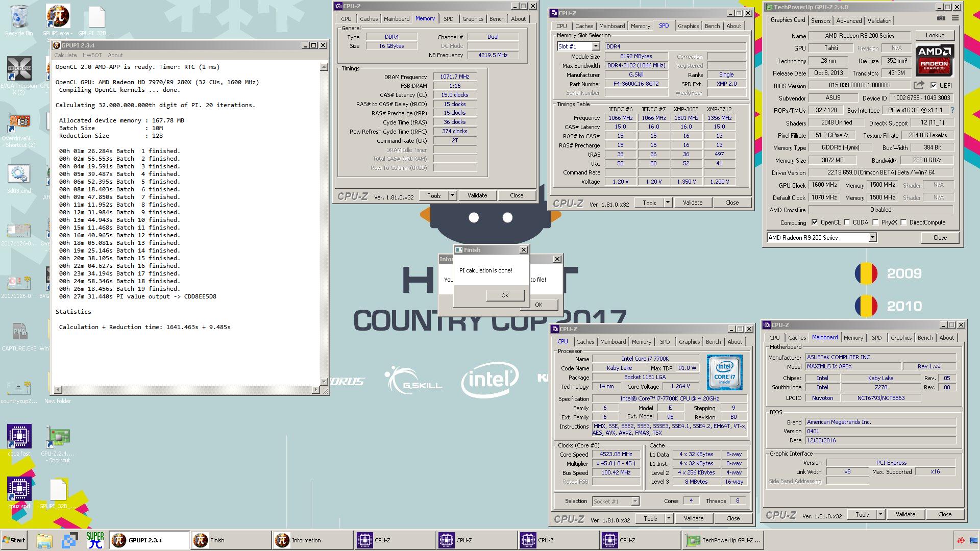This screenshot has width=980, height=551.
Task: Open the Bench tab in CPU-Z CPU window
Action: point(713,342)
